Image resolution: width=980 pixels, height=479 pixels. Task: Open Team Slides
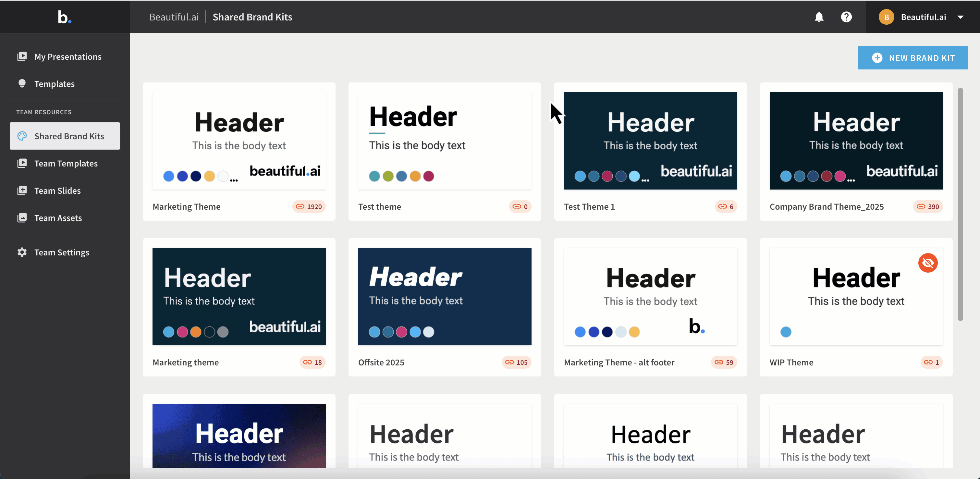[x=65, y=190]
